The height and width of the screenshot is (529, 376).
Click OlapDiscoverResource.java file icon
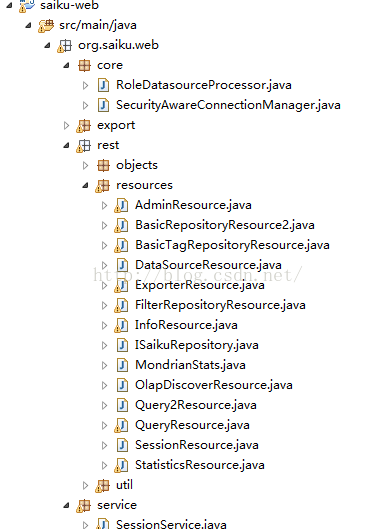[122, 385]
